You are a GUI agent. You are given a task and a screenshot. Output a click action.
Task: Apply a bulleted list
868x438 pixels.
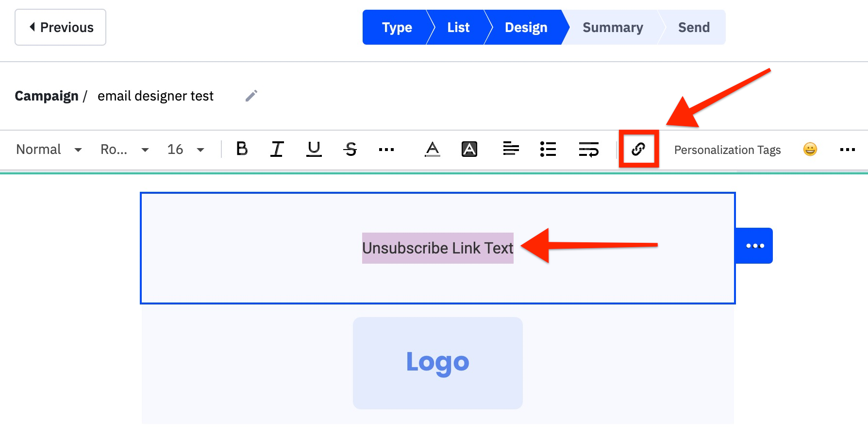pyautogui.click(x=548, y=150)
